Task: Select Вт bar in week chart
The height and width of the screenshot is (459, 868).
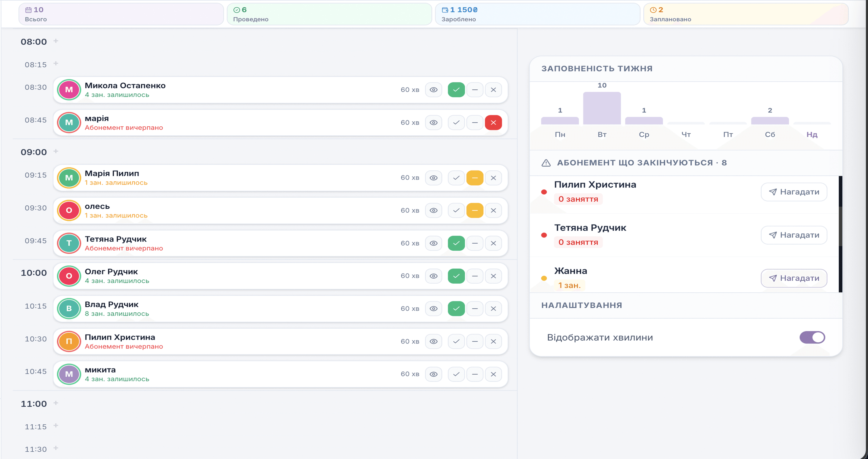Action: 602,108
